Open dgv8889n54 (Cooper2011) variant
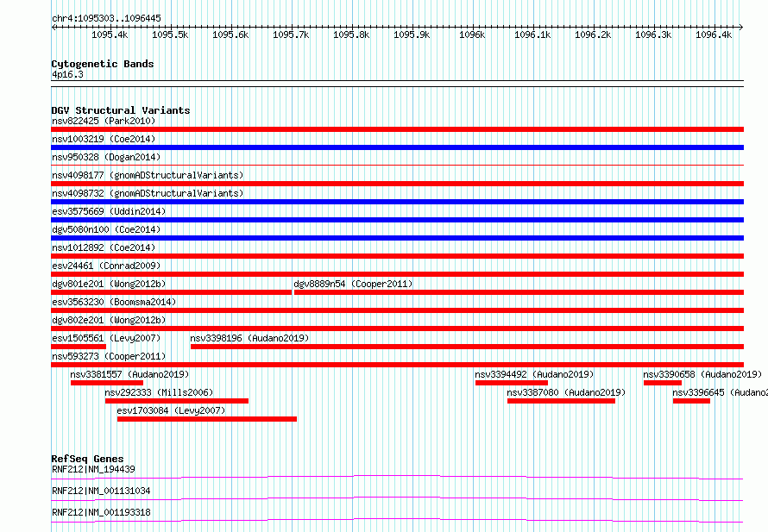This screenshot has width=768, height=532. coord(353,284)
